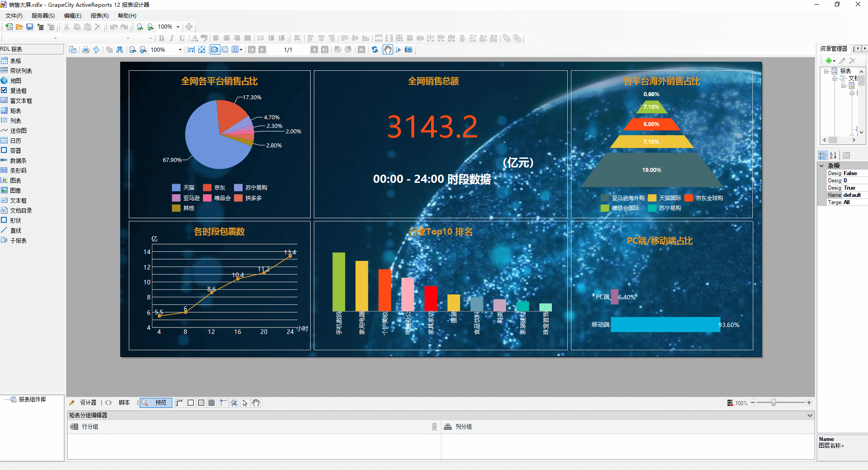
Task: Open the font size dropdown arrow
Action: [151, 38]
